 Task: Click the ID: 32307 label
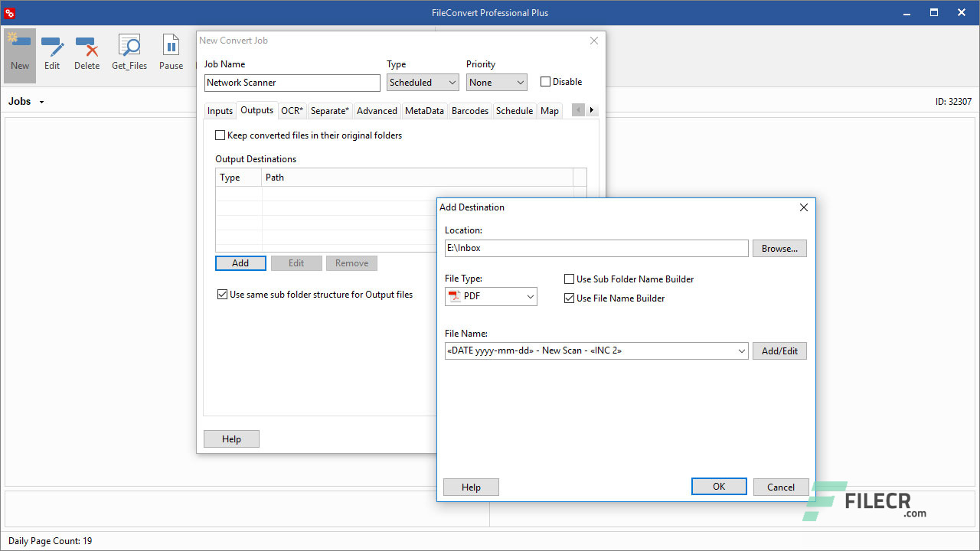[953, 102]
